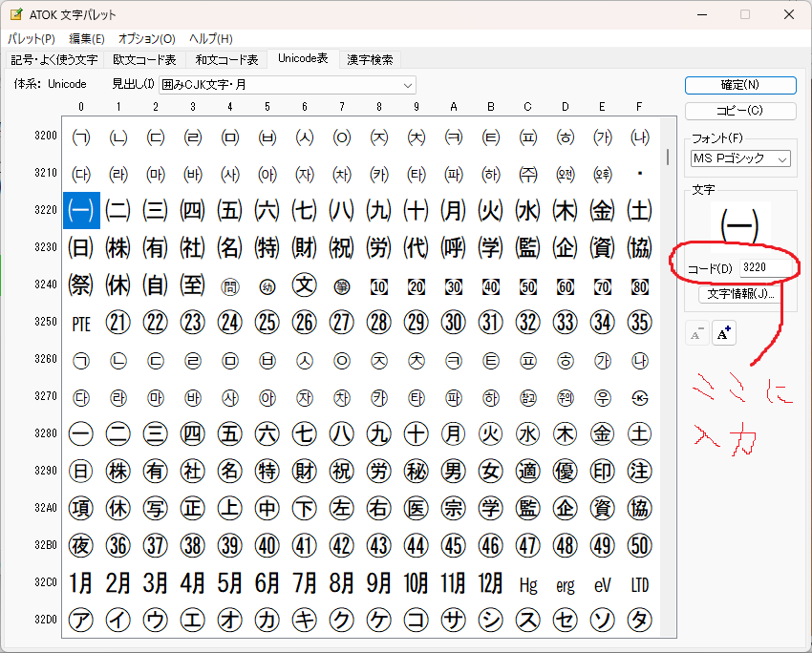Click the コード(D) code input field
This screenshot has height=653, width=812.
[764, 267]
